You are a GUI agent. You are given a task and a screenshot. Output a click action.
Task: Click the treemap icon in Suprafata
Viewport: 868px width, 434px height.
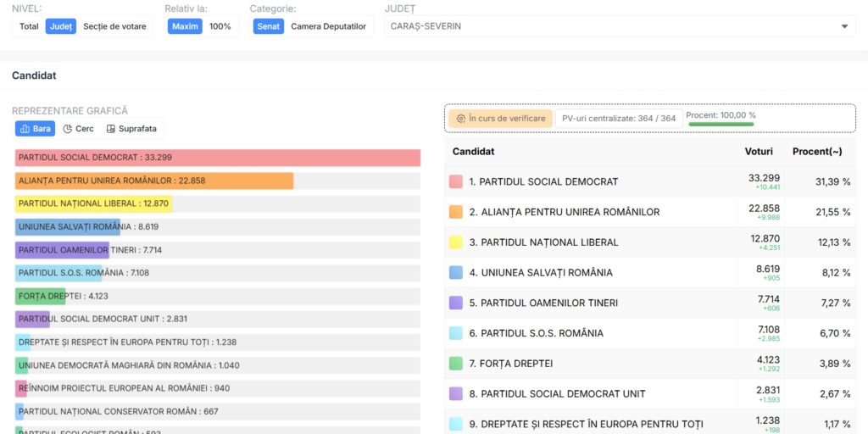coord(111,129)
